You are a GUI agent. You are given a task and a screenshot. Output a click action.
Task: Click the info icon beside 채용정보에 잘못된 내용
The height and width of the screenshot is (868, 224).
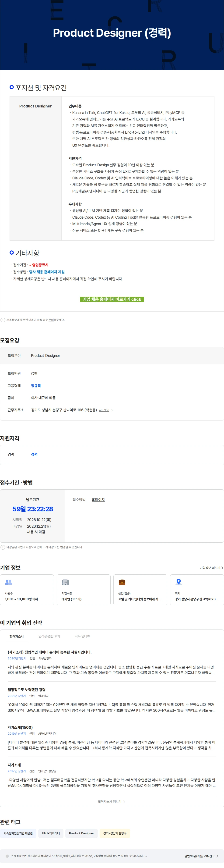(3, 320)
